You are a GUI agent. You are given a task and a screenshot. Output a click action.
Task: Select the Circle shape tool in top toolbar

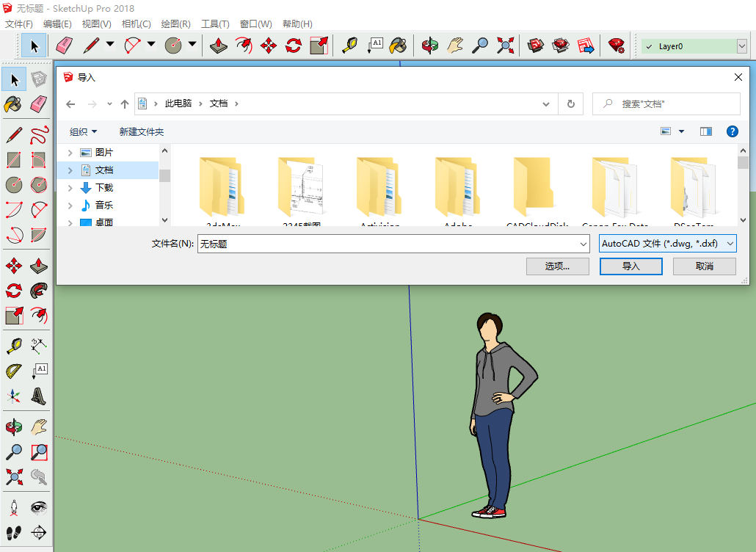click(173, 46)
